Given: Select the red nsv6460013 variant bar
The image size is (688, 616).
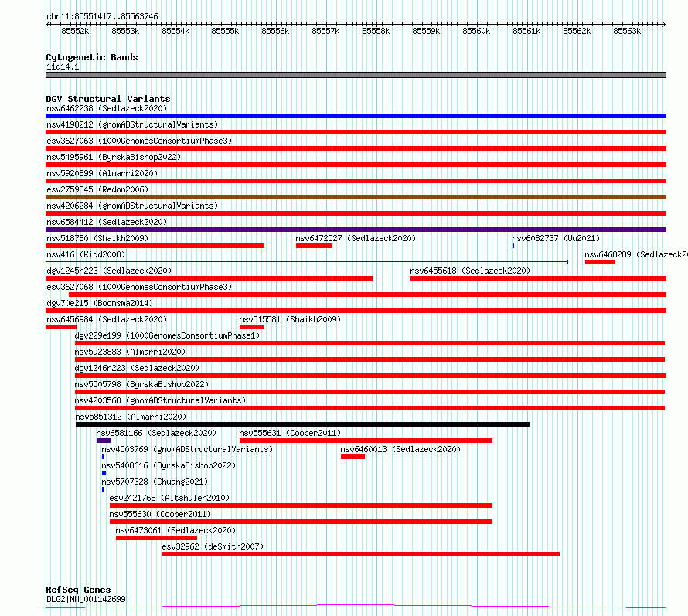Looking at the screenshot, I should 353,458.
